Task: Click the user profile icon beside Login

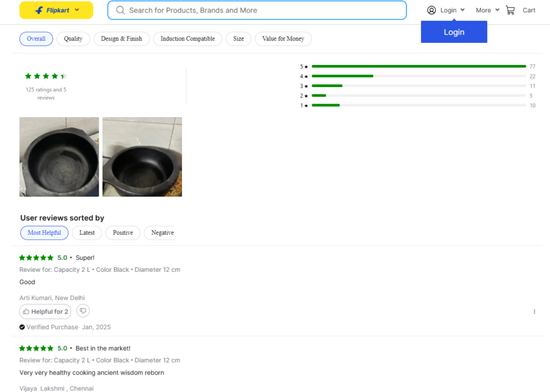Action: point(431,10)
